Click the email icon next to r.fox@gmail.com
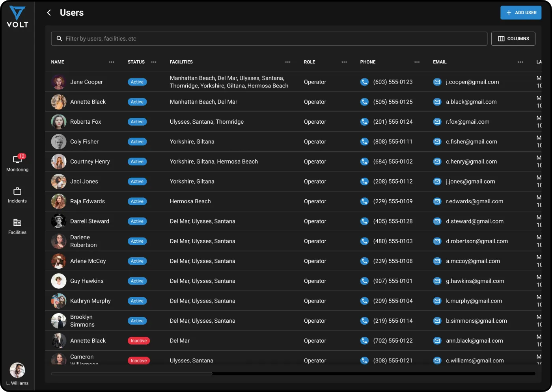The image size is (552, 392). tap(437, 121)
